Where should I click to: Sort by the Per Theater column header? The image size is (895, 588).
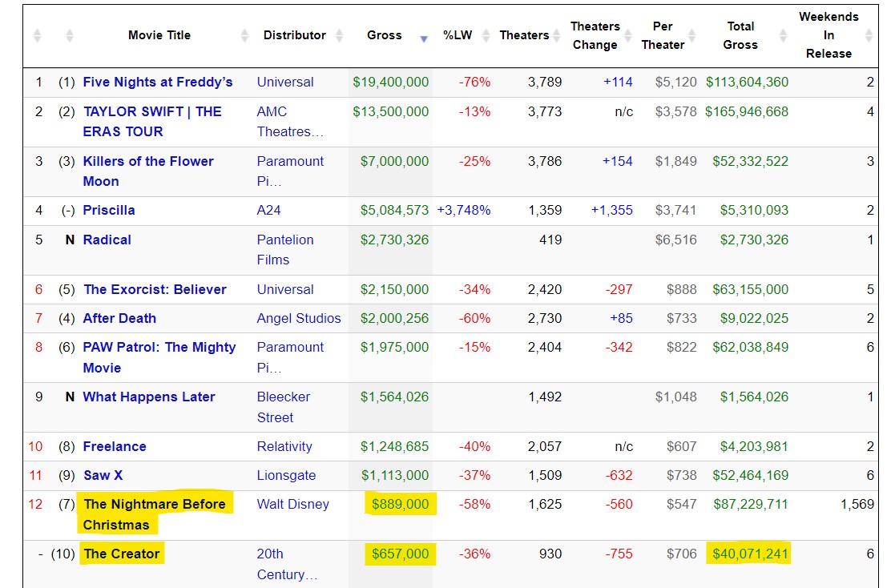click(x=663, y=35)
